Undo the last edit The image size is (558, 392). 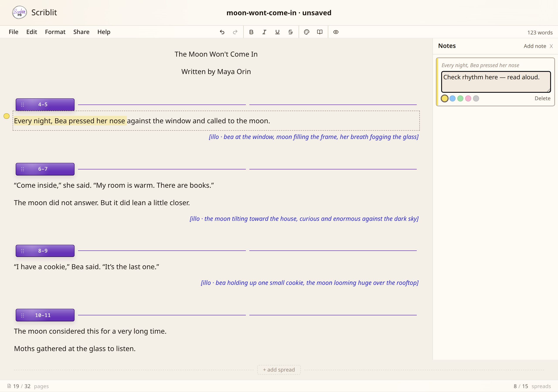tap(222, 32)
